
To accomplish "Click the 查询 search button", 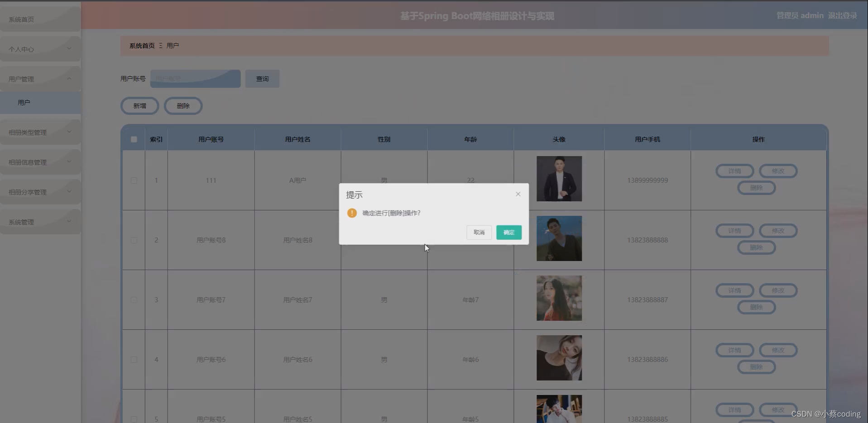I will click(x=262, y=79).
